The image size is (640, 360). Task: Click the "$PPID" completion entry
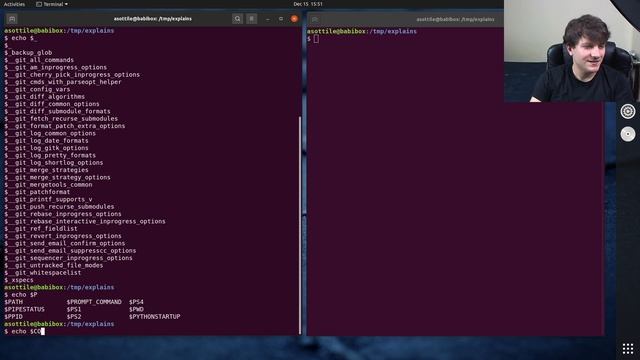(x=13, y=317)
